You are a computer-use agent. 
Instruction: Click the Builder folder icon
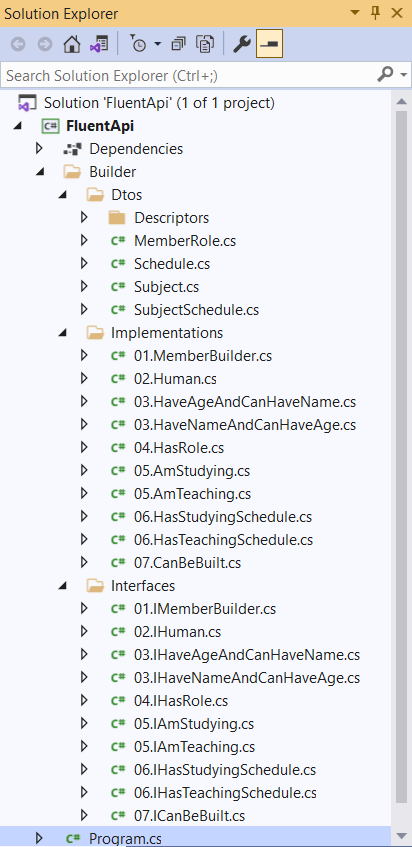[x=72, y=172]
